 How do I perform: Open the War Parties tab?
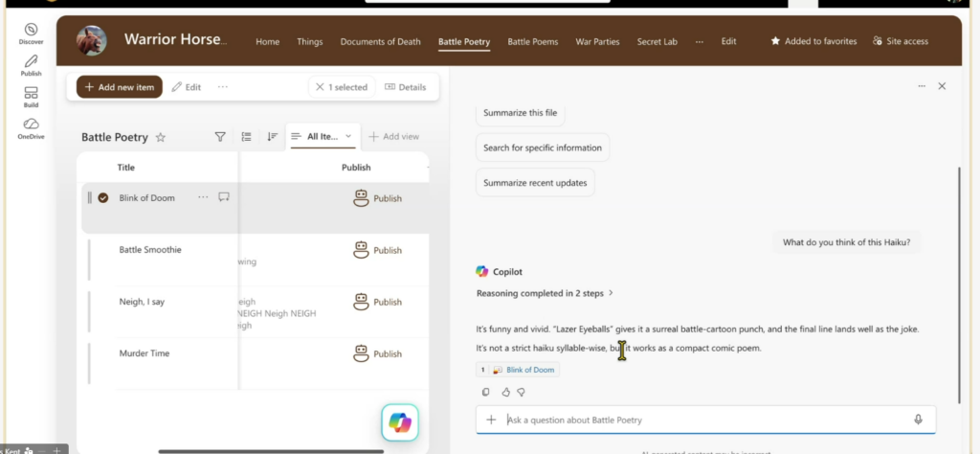597,41
